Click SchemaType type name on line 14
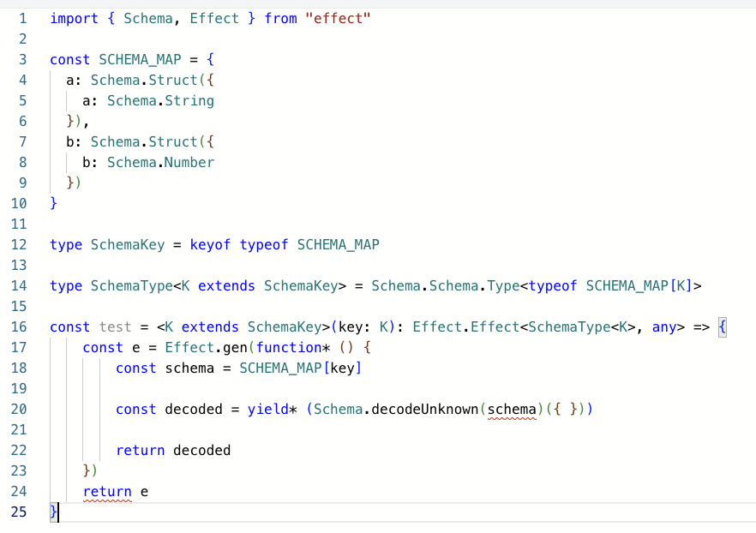The image size is (756, 533). click(x=132, y=285)
